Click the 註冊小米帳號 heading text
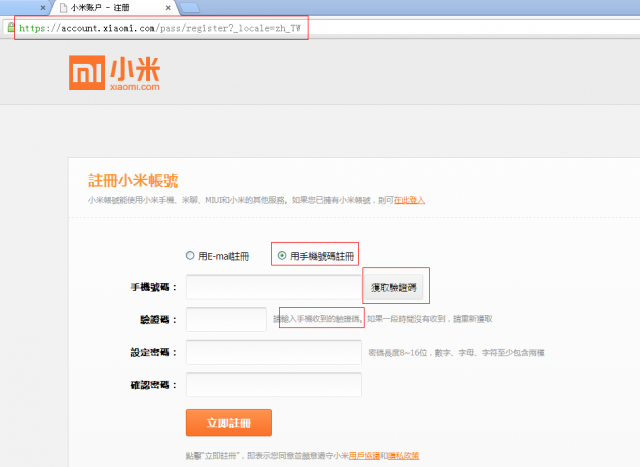 133,180
